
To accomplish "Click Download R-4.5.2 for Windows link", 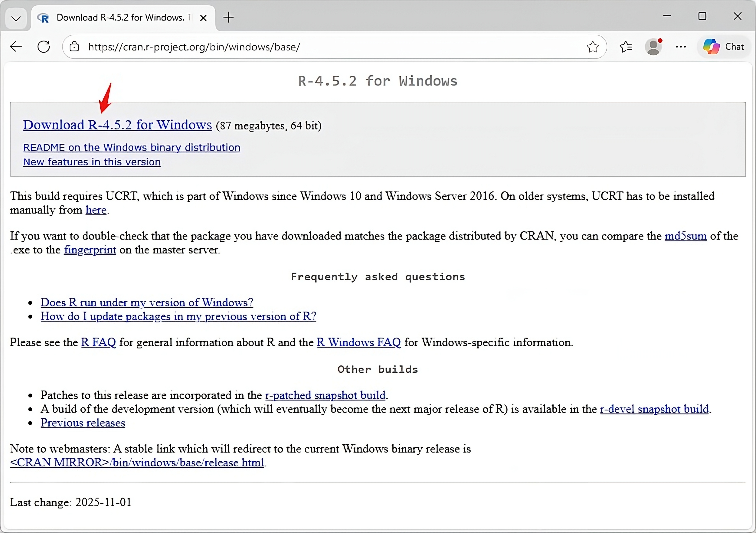I will 117,125.
